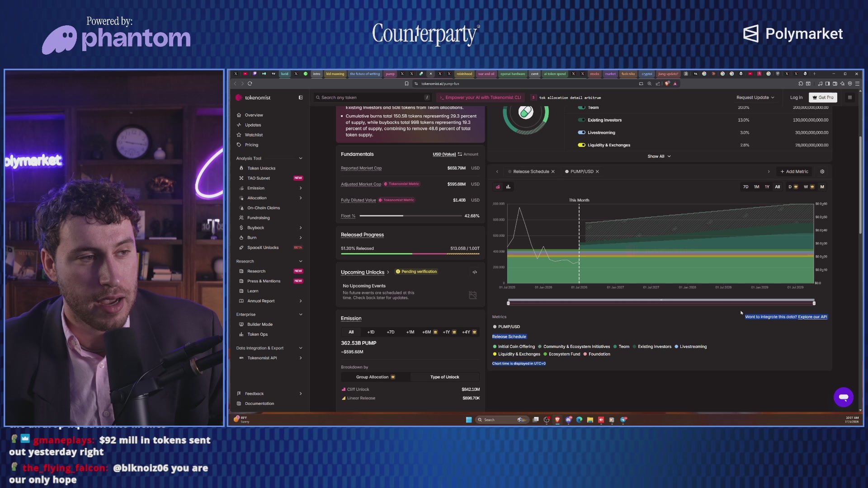Collapse the tokenomist sidebar panel icon
Image resolution: width=868 pixels, height=488 pixels.
(x=301, y=98)
